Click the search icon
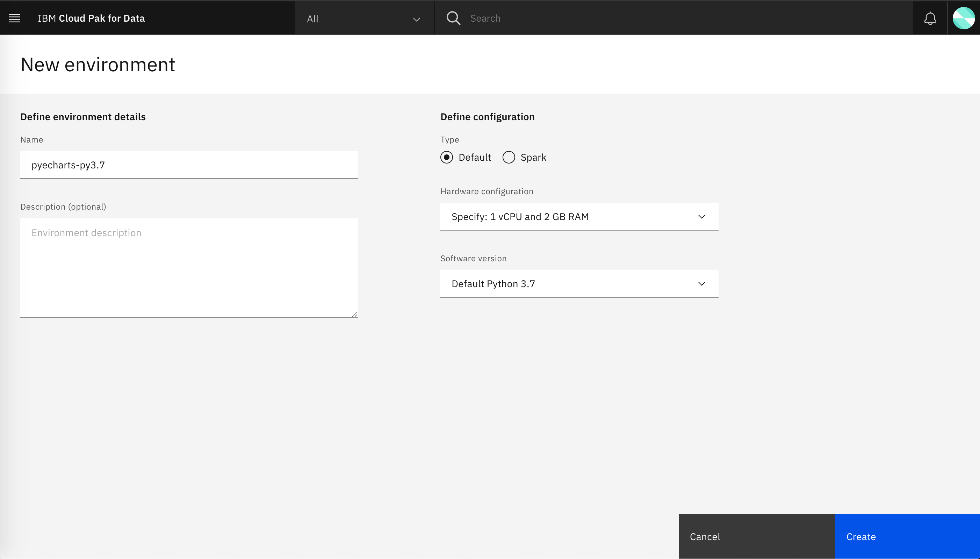980x559 pixels. coord(454,18)
